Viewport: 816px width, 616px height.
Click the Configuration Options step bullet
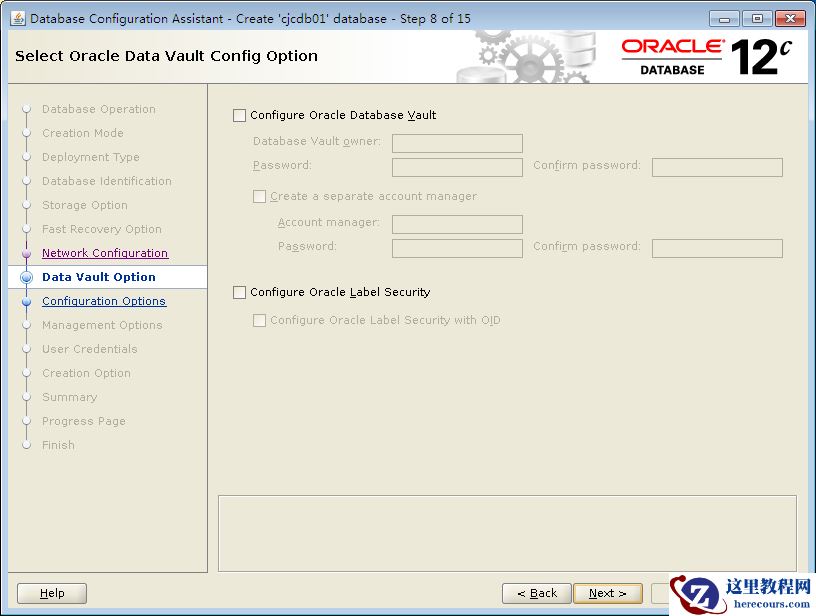click(27, 301)
